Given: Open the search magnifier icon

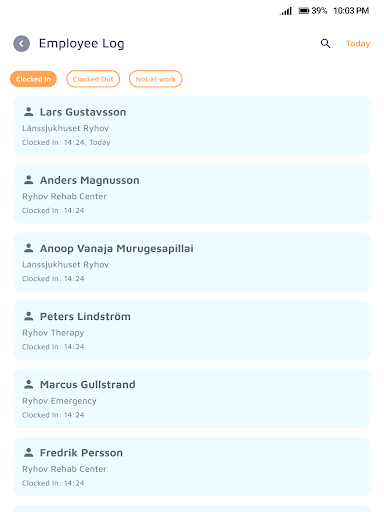Looking at the screenshot, I should (x=325, y=43).
